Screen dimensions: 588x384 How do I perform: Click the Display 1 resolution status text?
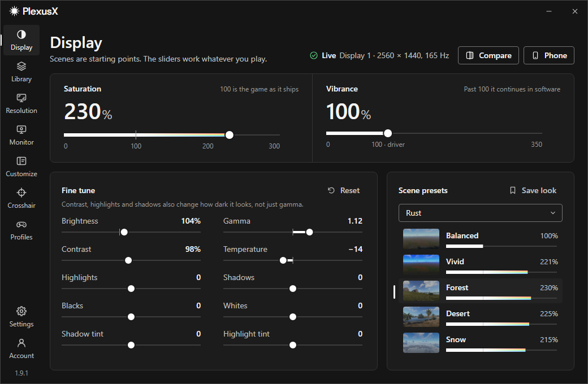click(x=394, y=55)
